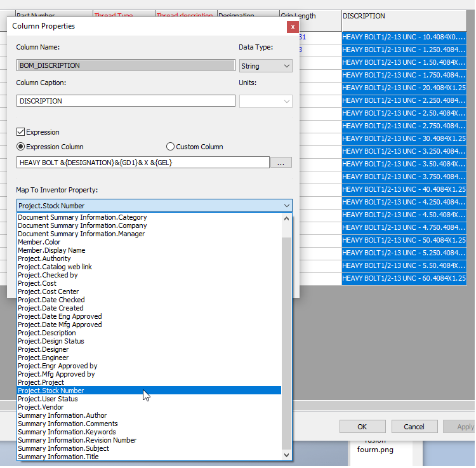The width and height of the screenshot is (476, 468).
Task: Choose Summary Information.Comments
Action: (x=149, y=424)
